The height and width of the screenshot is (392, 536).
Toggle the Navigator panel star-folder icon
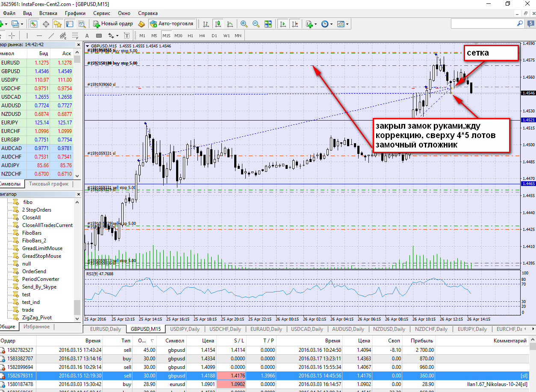(58, 24)
